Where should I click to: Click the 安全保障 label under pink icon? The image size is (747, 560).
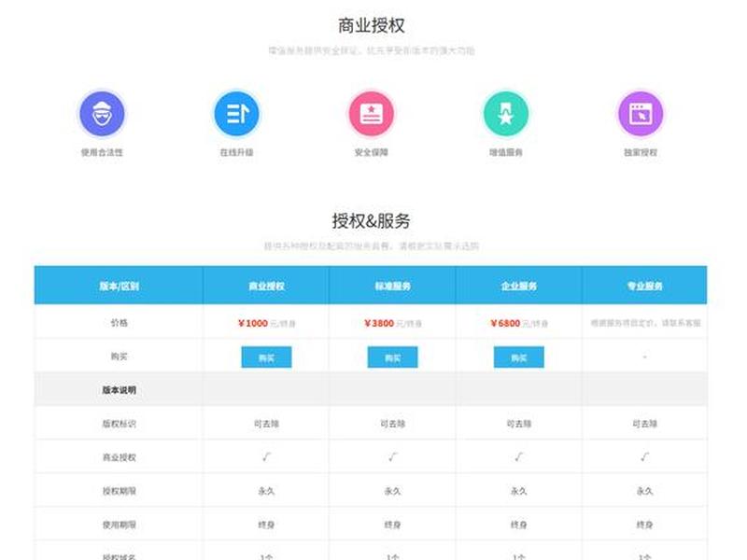pyautogui.click(x=371, y=152)
